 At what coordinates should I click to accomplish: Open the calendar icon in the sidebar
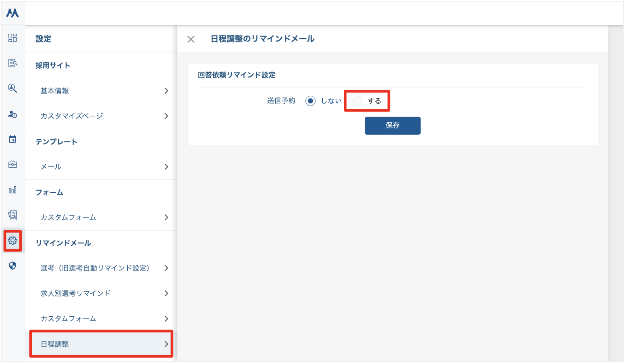click(13, 139)
